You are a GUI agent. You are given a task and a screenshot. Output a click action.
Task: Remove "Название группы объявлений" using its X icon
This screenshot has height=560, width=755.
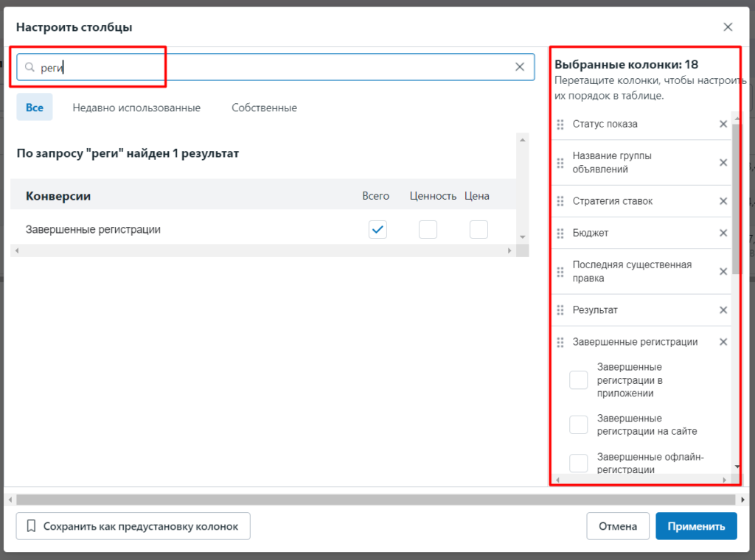tap(723, 162)
